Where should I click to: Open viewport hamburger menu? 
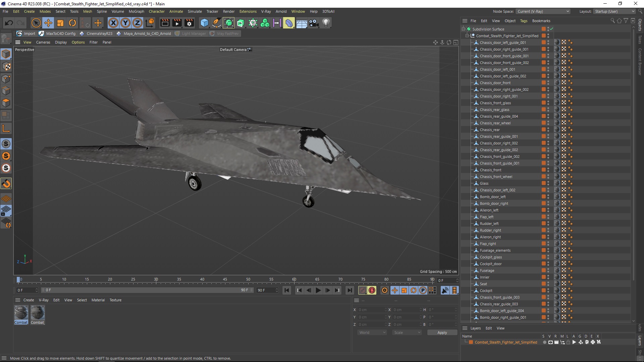[x=18, y=42]
